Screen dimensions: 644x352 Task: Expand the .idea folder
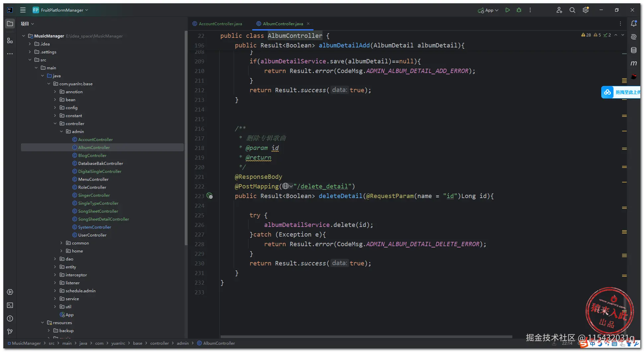(30, 44)
